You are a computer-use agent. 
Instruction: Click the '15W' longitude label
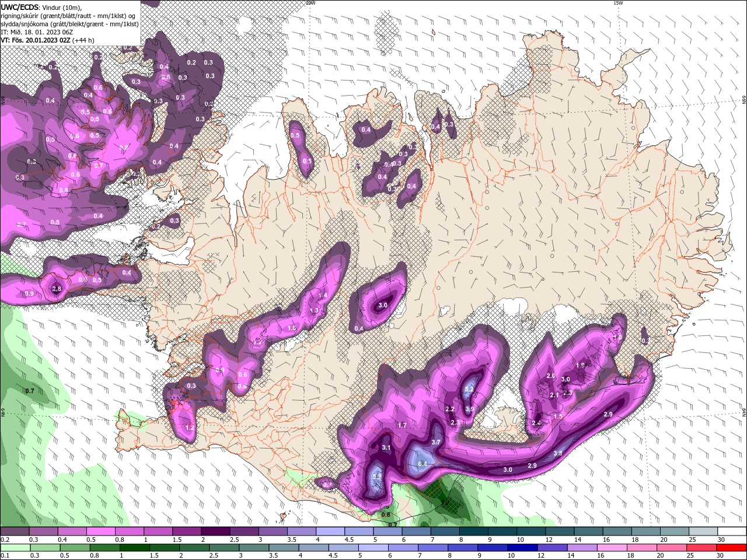tap(618, 3)
